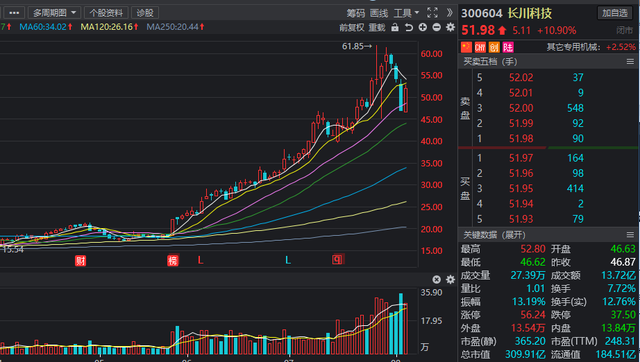The image size is (640, 362).
Task: Zoom out chart with minus icon
Action: point(436,28)
